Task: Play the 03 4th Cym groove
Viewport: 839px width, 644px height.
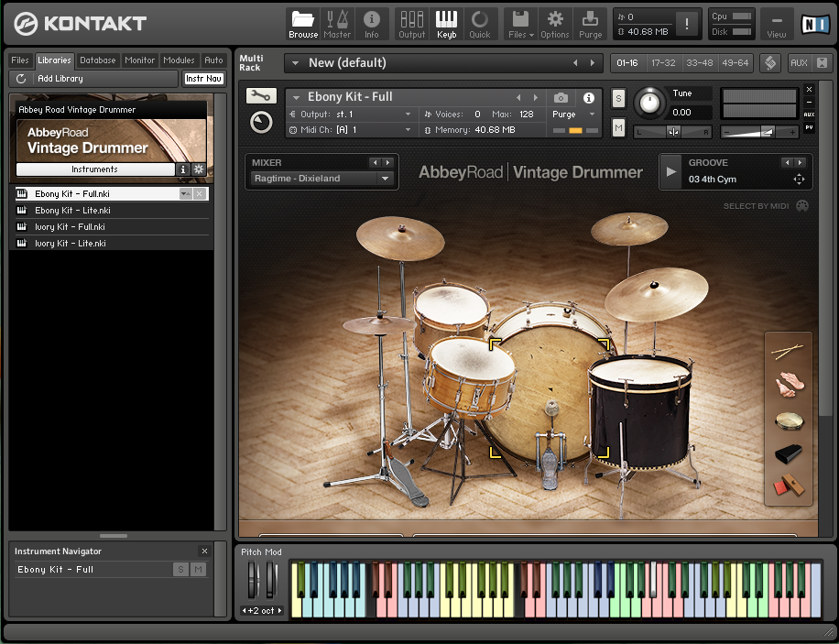Action: [670, 172]
